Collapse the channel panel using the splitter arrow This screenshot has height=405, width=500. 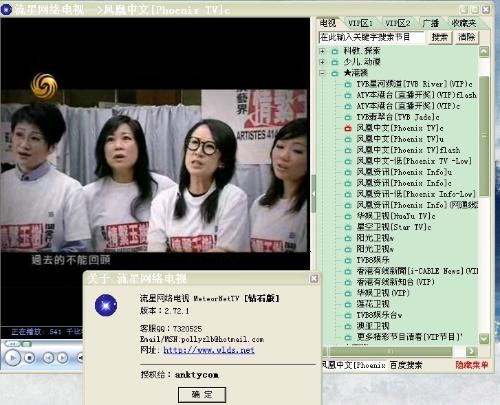(314, 193)
